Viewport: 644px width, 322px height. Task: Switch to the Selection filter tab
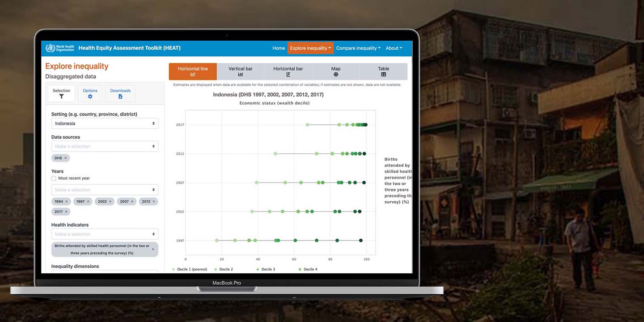[x=61, y=93]
